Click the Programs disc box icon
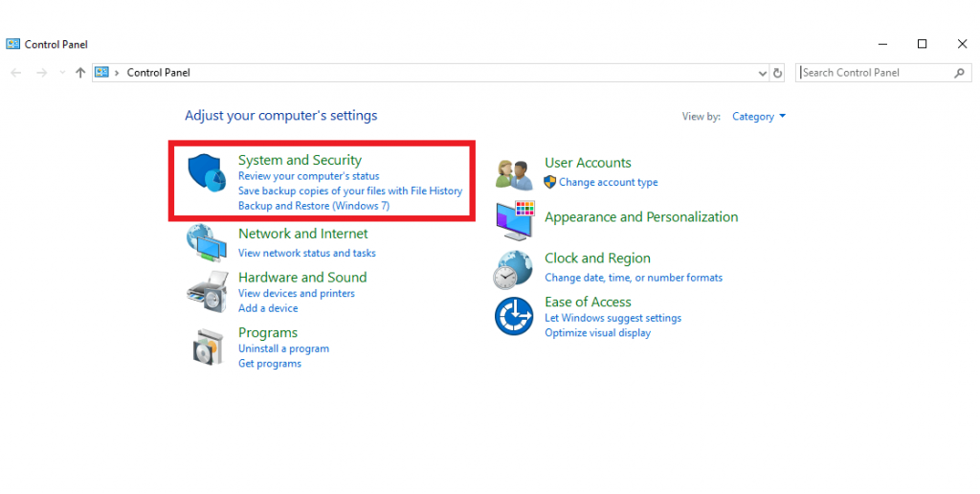980x494 pixels. coord(208,347)
